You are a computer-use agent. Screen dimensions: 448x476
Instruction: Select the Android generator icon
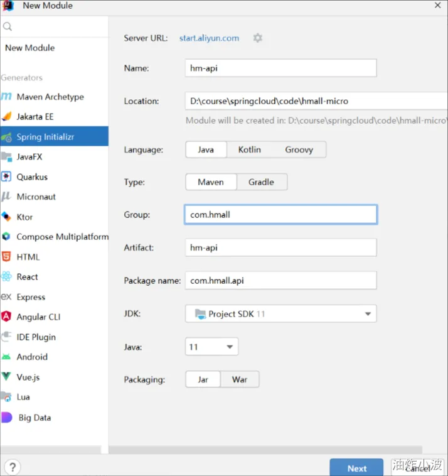click(x=7, y=357)
